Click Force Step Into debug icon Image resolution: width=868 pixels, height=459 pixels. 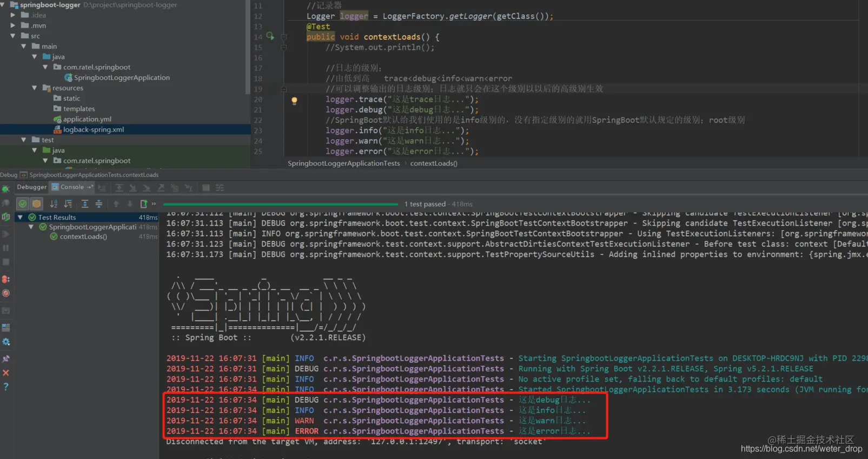click(x=147, y=188)
